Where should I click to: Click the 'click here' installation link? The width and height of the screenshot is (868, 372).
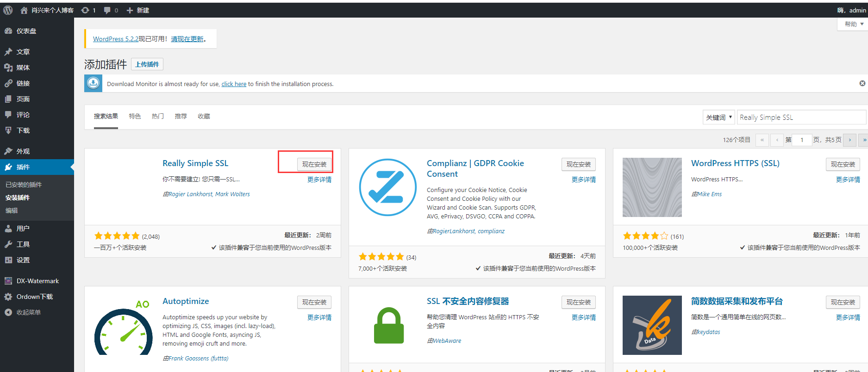click(x=234, y=84)
